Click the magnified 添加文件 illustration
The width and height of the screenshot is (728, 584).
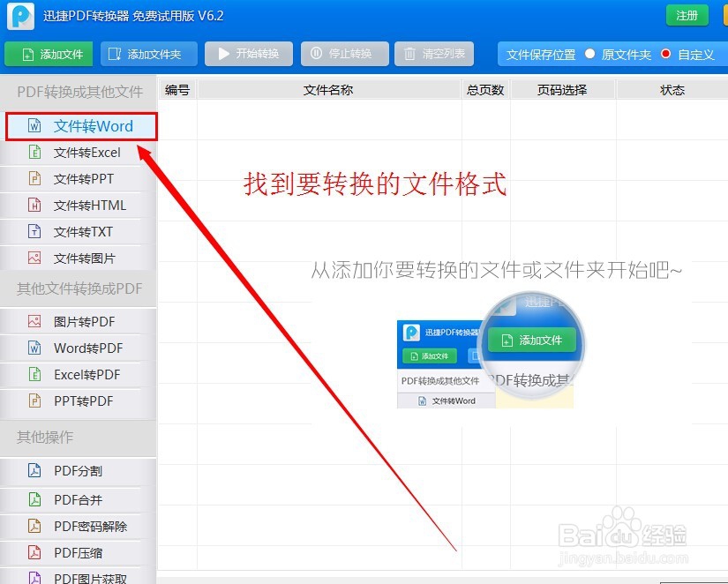(x=531, y=341)
